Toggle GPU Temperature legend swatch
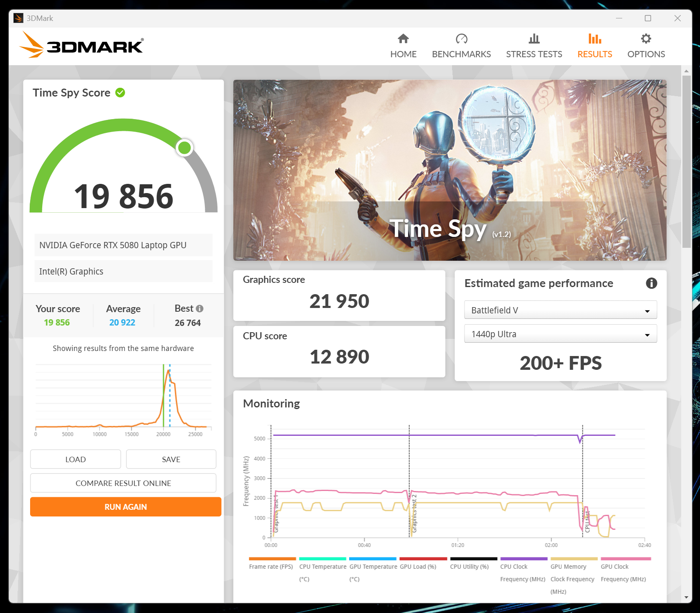The image size is (700, 613). (x=373, y=559)
